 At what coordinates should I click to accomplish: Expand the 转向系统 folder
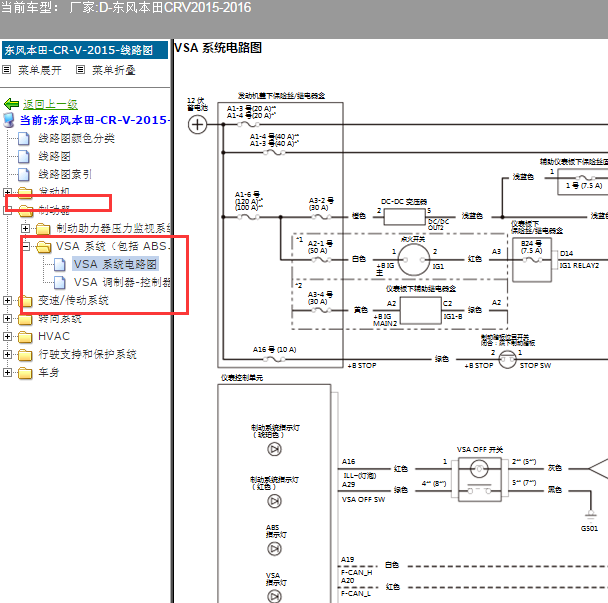(7, 318)
